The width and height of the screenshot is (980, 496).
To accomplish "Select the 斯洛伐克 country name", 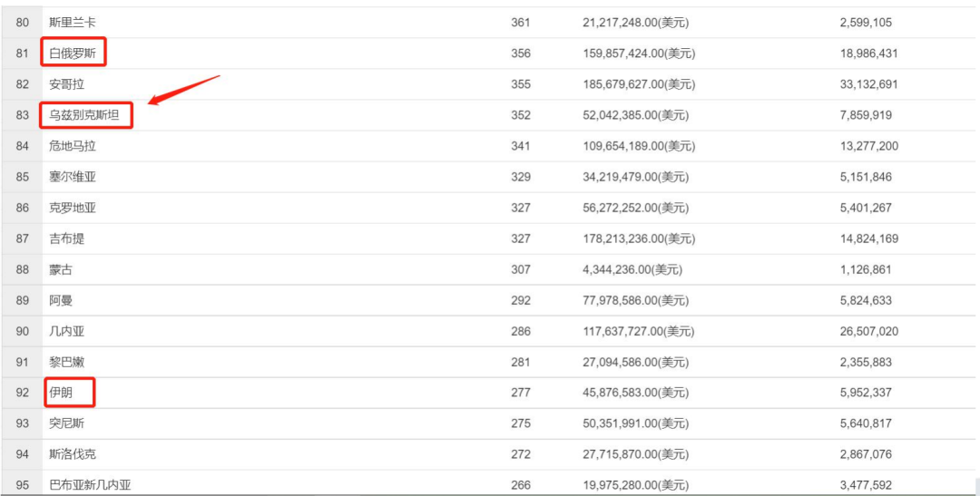I will coord(73,454).
